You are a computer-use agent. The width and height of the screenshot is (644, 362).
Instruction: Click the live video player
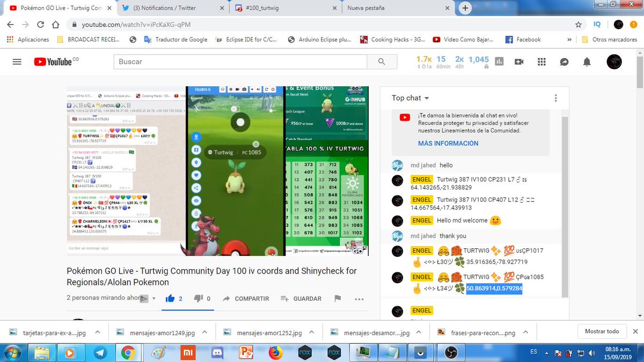point(218,172)
